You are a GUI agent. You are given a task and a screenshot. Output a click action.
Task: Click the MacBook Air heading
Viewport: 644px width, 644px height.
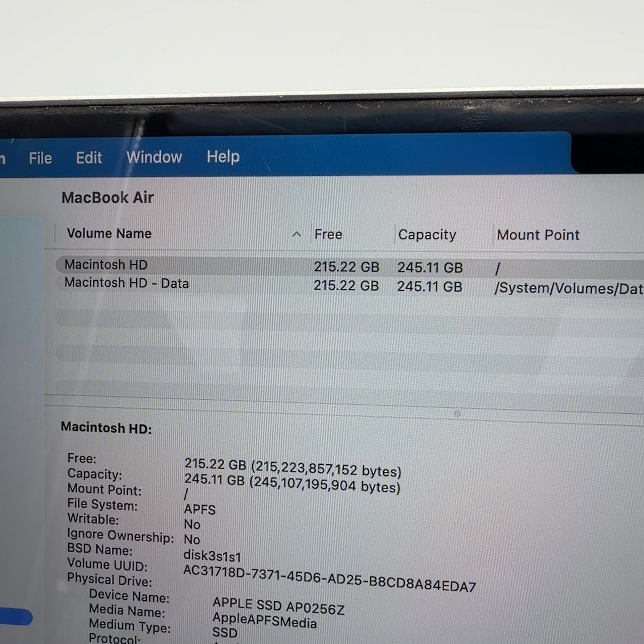point(107,197)
